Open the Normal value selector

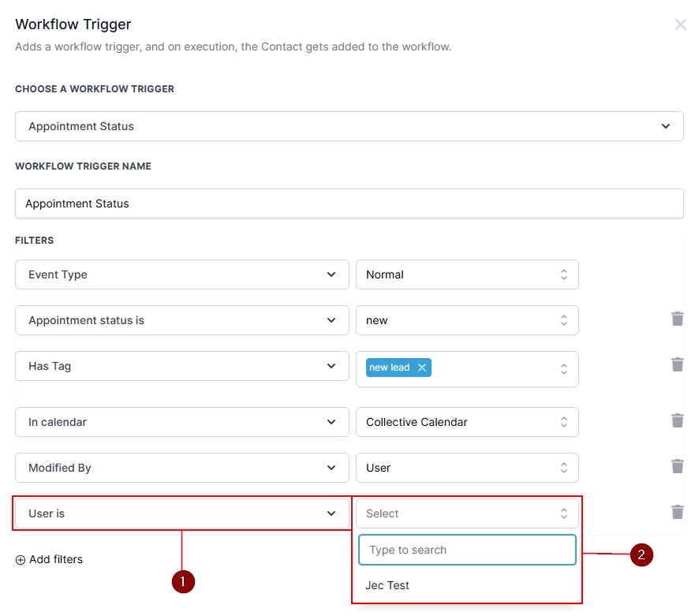[467, 274]
